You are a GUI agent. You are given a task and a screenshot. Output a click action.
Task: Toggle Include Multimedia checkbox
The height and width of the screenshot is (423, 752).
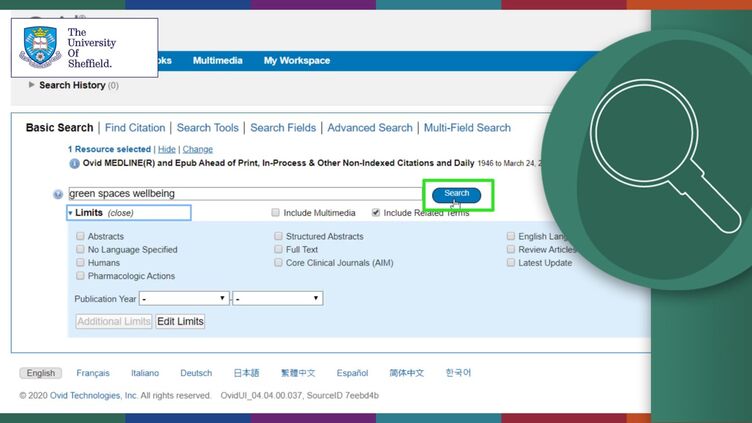(x=275, y=212)
